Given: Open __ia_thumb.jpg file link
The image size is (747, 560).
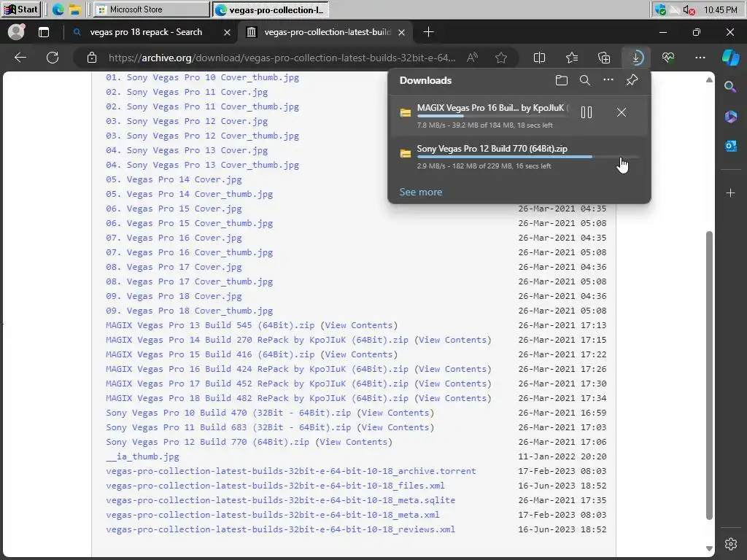Looking at the screenshot, I should (x=142, y=456).
